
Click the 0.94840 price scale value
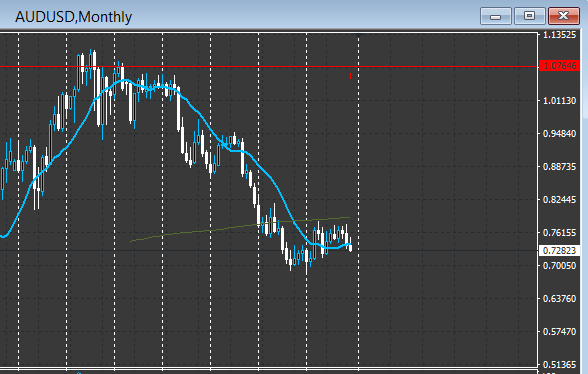560,134
